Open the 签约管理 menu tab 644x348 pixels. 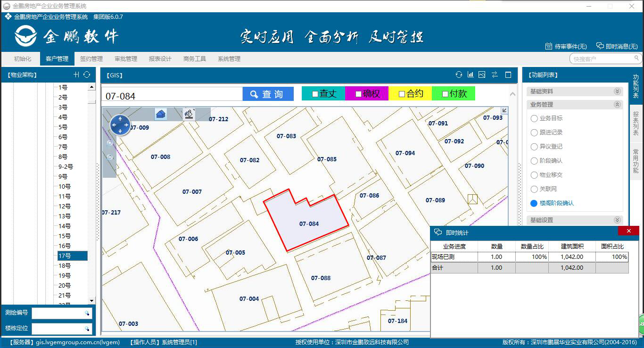[x=91, y=59]
